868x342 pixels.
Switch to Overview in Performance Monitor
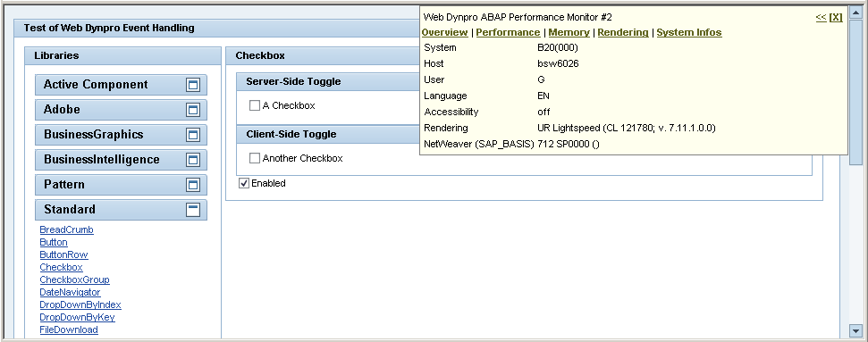coord(444,33)
